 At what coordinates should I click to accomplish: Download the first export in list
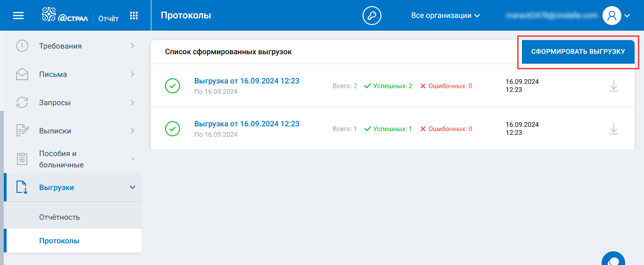coord(613,86)
